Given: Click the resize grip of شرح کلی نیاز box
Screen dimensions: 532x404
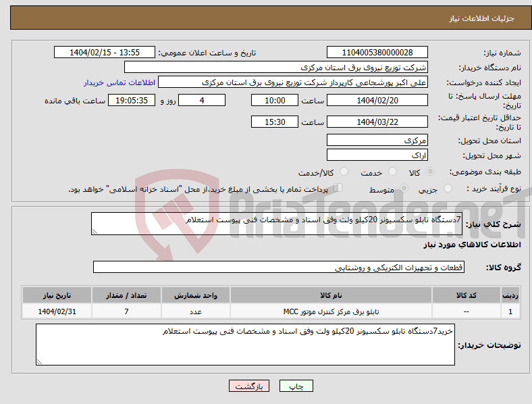Looking at the screenshot, I should pyautogui.click(x=95, y=232).
